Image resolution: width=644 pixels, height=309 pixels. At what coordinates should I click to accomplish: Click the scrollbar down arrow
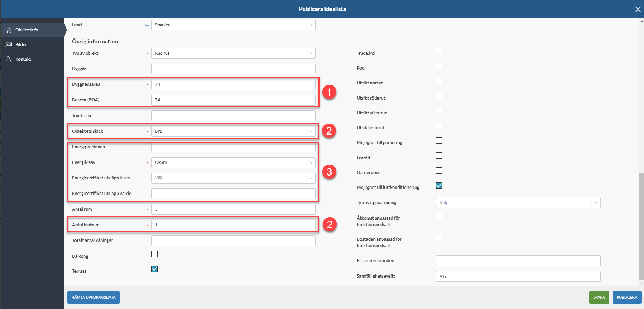(642, 283)
